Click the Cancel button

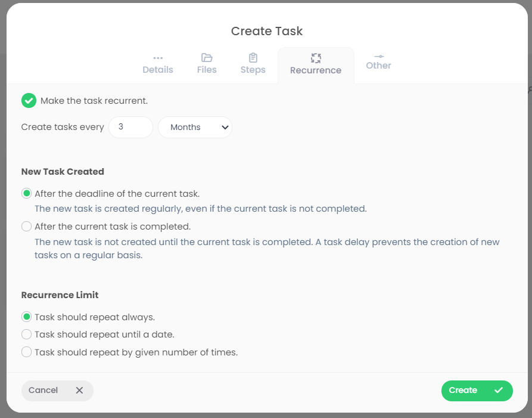click(57, 391)
